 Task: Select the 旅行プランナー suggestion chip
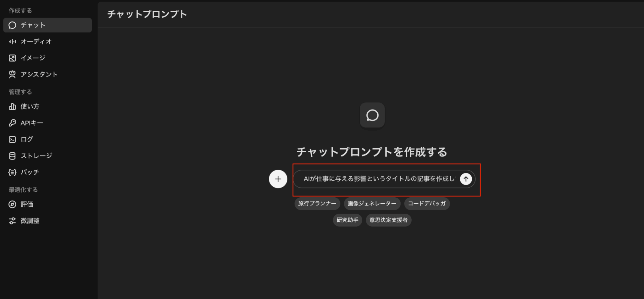pos(317,204)
